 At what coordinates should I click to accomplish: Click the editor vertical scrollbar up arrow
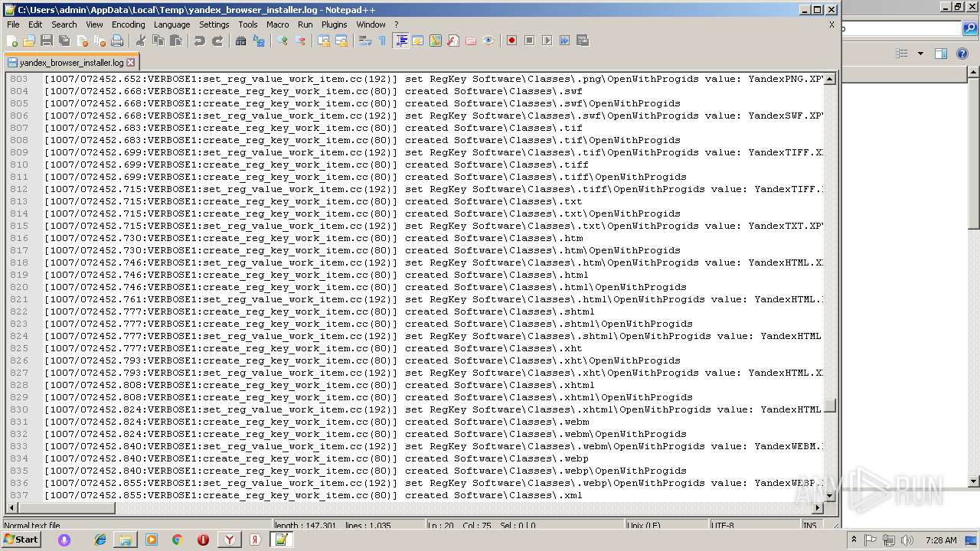(829, 79)
